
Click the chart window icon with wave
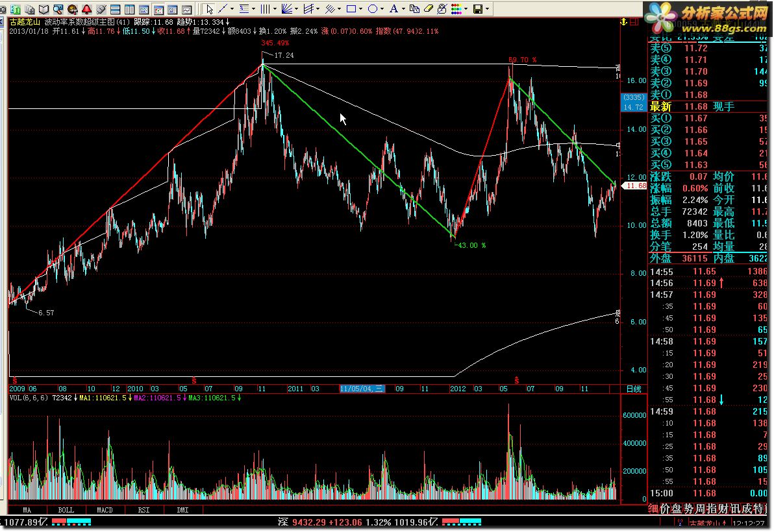click(144, 9)
